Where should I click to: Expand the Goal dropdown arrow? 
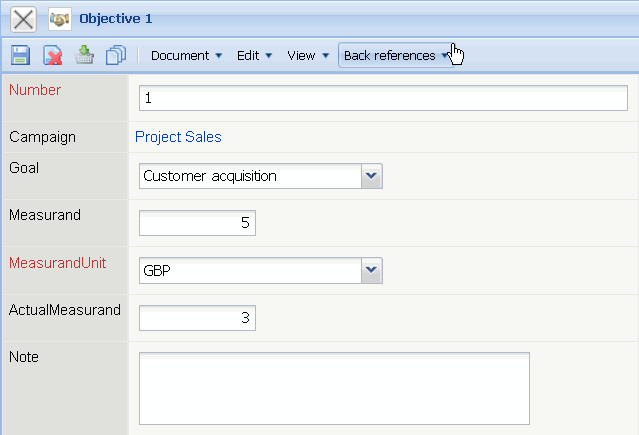[x=371, y=176]
